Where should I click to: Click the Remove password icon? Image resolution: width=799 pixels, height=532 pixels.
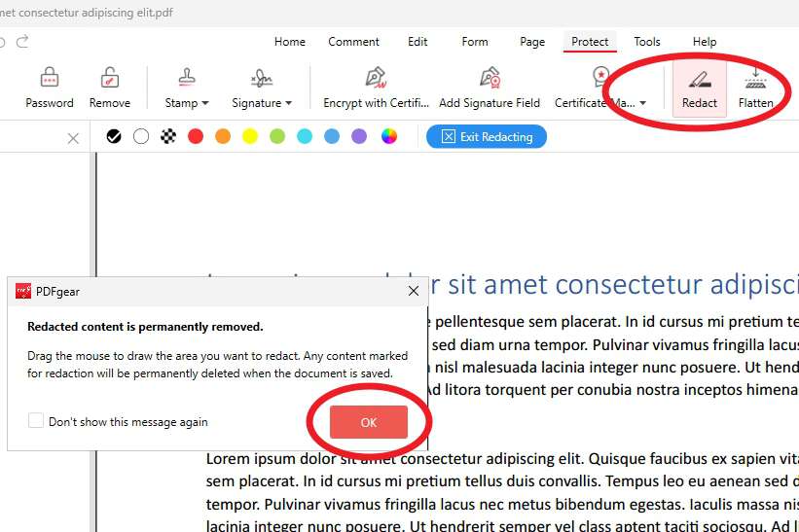click(110, 78)
